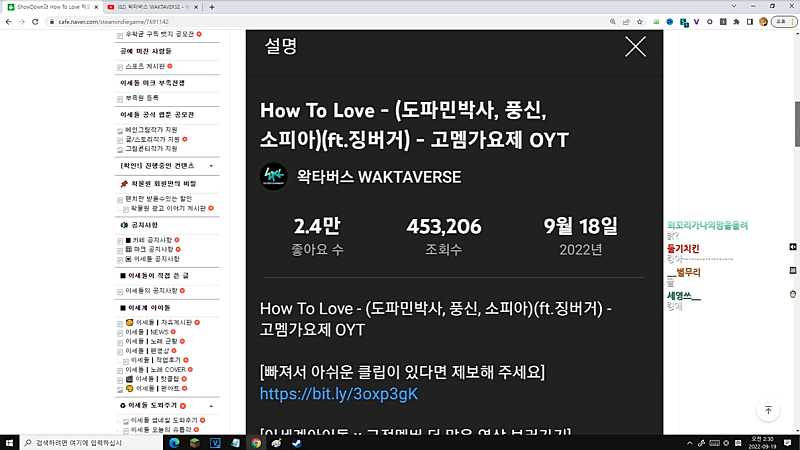Click the 오류 update error button
Image resolution: width=800 pixels, height=450 pixels.
(x=784, y=22)
